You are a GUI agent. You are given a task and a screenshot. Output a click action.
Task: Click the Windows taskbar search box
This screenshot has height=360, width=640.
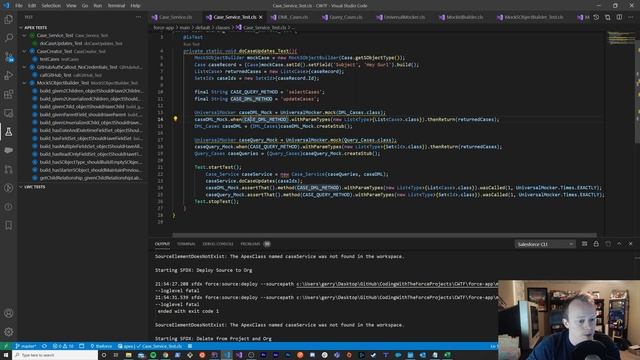55,355
